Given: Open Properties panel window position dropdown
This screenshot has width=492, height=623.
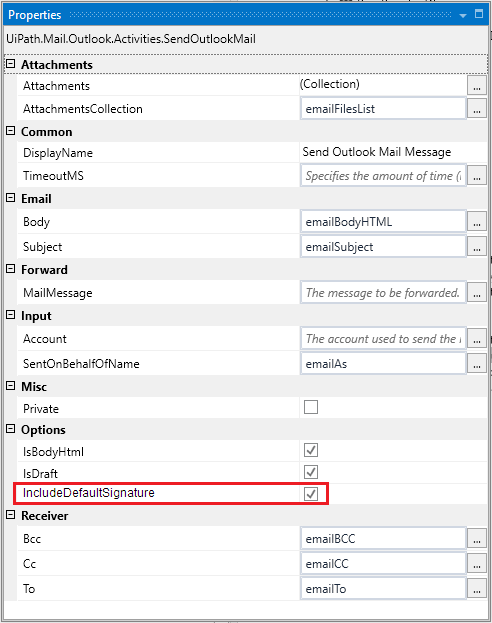Looking at the screenshot, I should [463, 15].
